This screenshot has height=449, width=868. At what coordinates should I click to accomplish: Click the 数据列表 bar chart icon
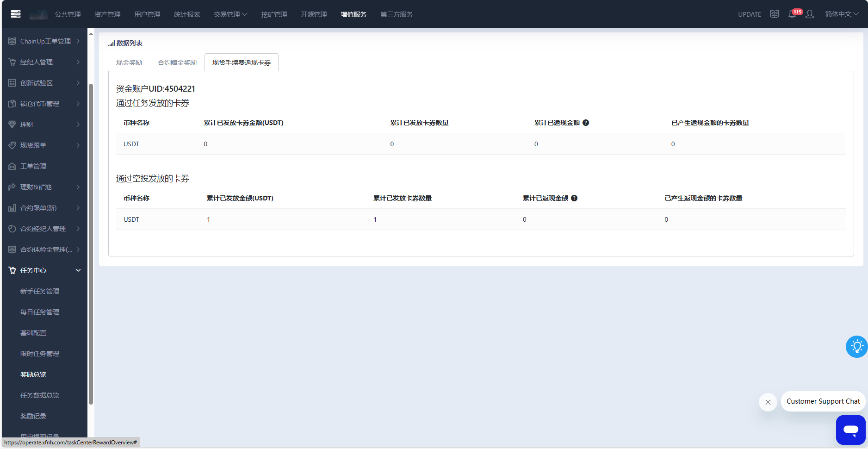pyautogui.click(x=112, y=44)
